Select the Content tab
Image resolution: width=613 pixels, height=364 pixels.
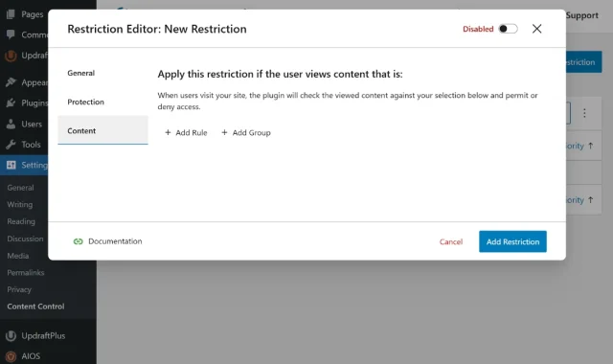[102, 130]
